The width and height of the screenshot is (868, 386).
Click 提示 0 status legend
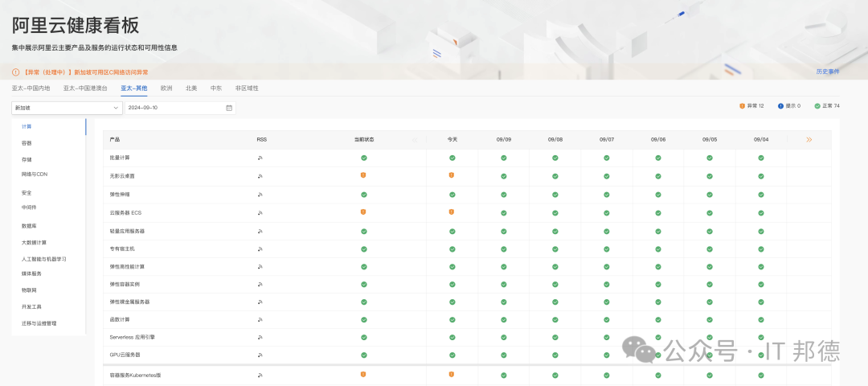pos(789,106)
